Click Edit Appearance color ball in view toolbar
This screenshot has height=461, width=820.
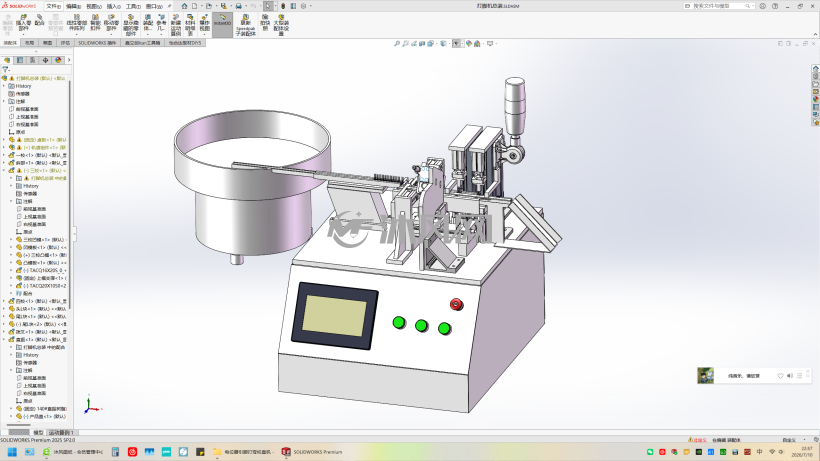click(x=469, y=43)
